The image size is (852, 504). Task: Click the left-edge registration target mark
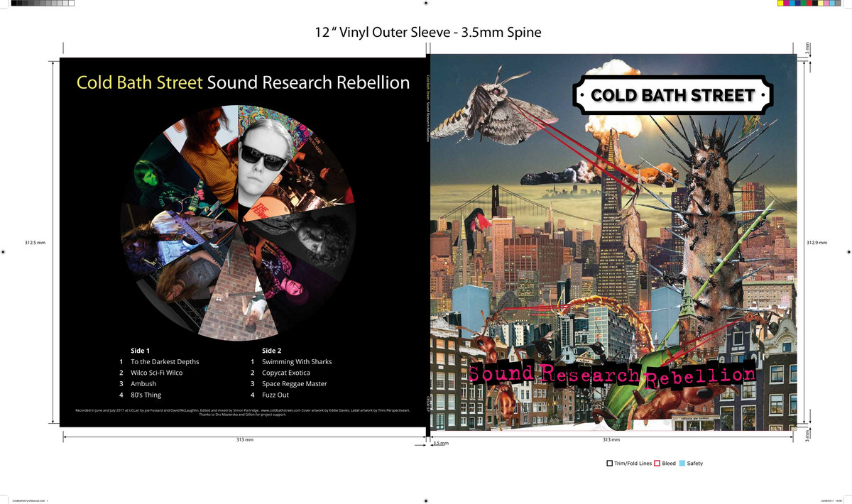pyautogui.click(x=3, y=251)
